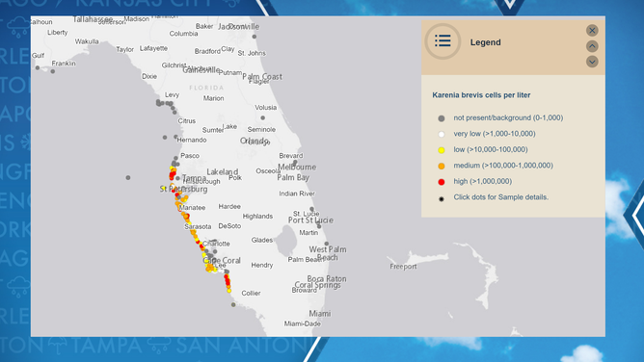This screenshot has width=644, height=362.
Task: Click the Legend title text
Action: (486, 42)
